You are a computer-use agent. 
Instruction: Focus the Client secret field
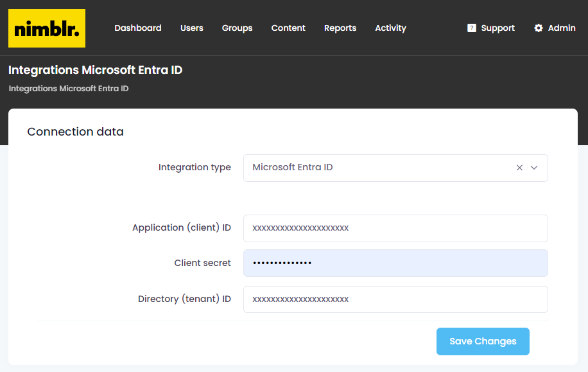click(395, 263)
